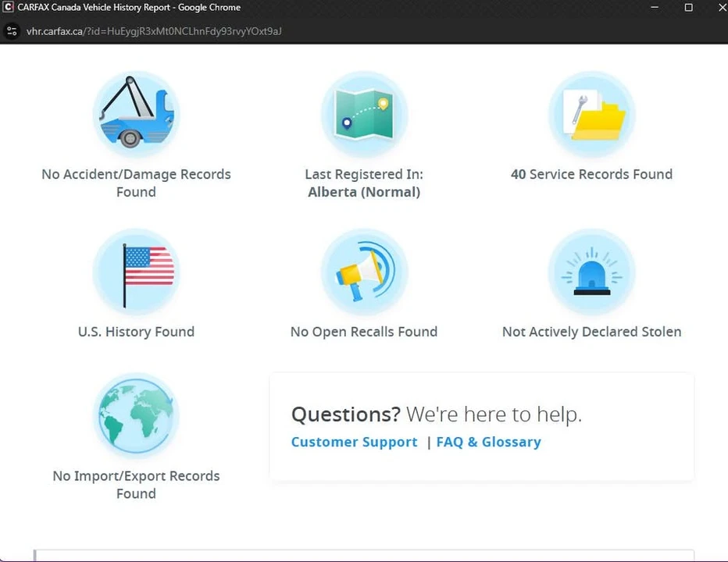The width and height of the screenshot is (728, 562).
Task: Click the blue siren stolen status icon
Action: (591, 272)
